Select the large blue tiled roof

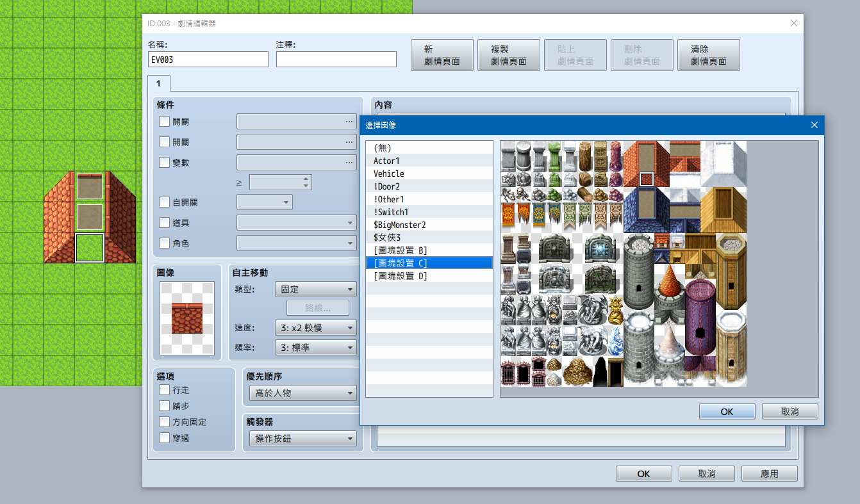click(647, 210)
